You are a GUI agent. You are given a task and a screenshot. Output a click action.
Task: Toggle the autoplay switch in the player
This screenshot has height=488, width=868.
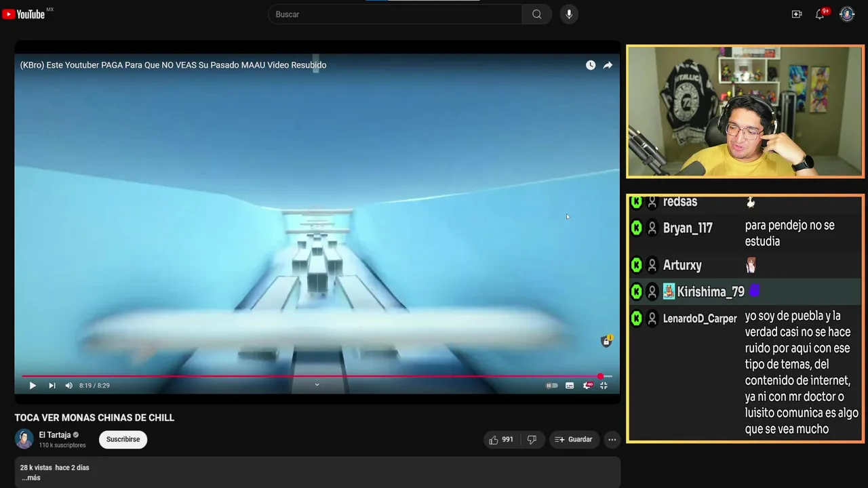[552, 386]
